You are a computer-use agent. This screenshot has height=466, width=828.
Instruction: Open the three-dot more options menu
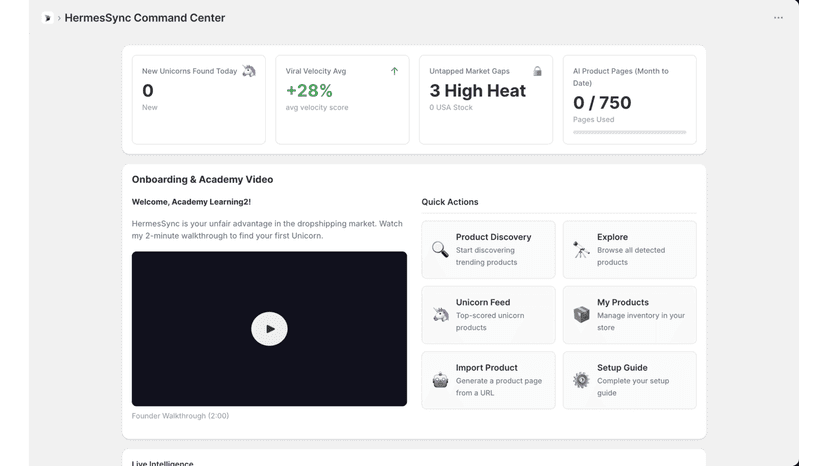(778, 17)
